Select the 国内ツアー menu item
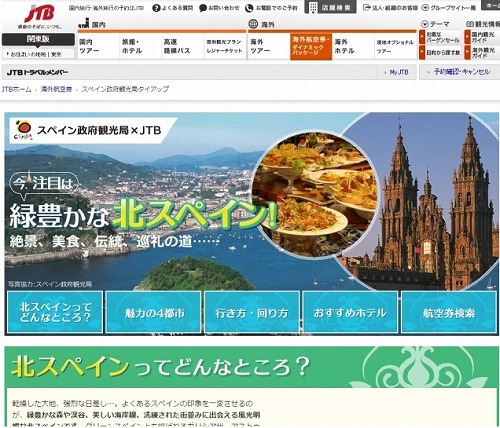 [98, 46]
